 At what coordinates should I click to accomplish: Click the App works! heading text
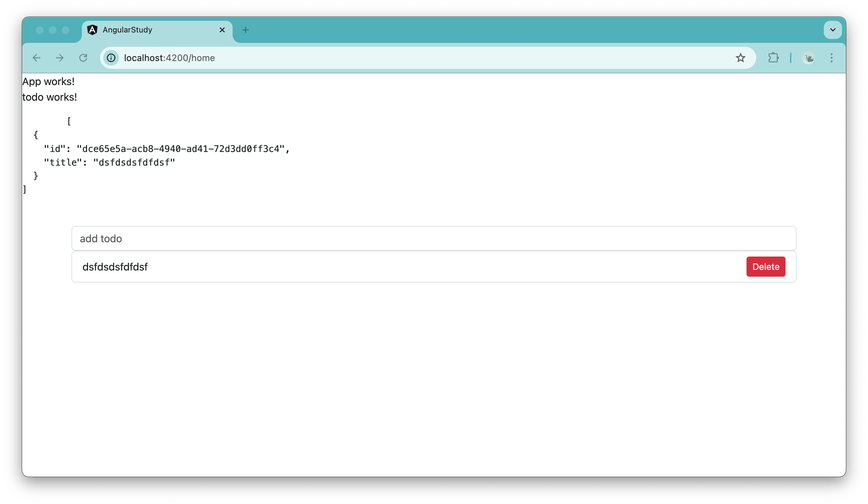pyautogui.click(x=48, y=81)
